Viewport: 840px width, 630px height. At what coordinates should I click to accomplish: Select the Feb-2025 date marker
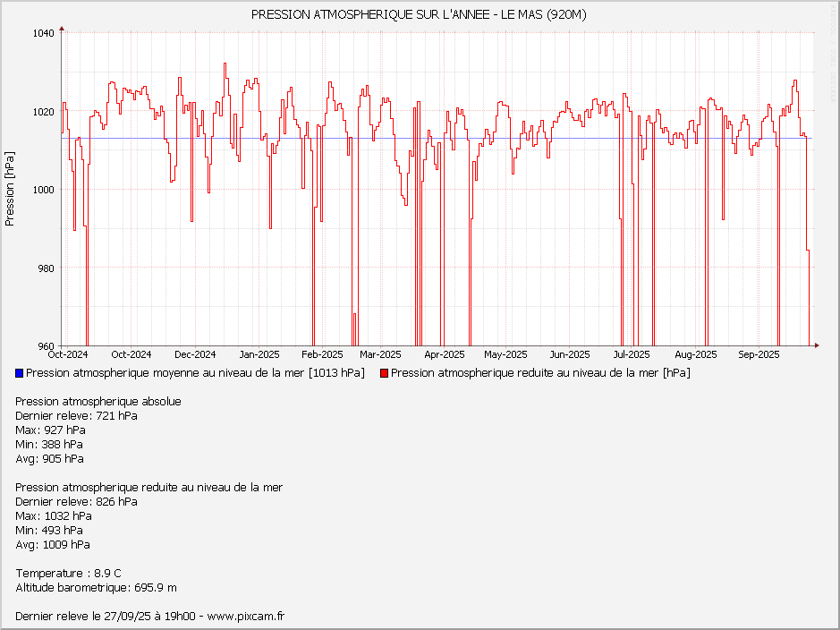pos(321,354)
